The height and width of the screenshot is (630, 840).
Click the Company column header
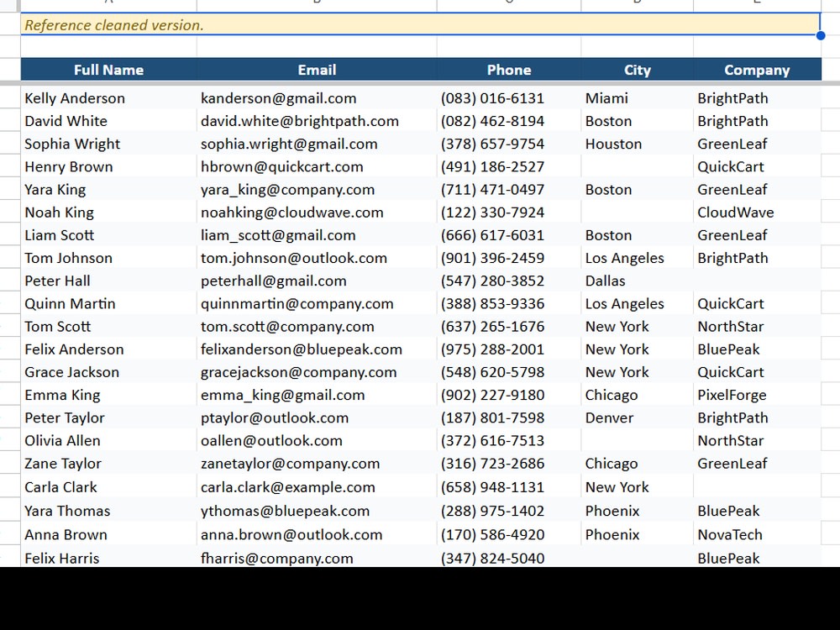tap(757, 70)
